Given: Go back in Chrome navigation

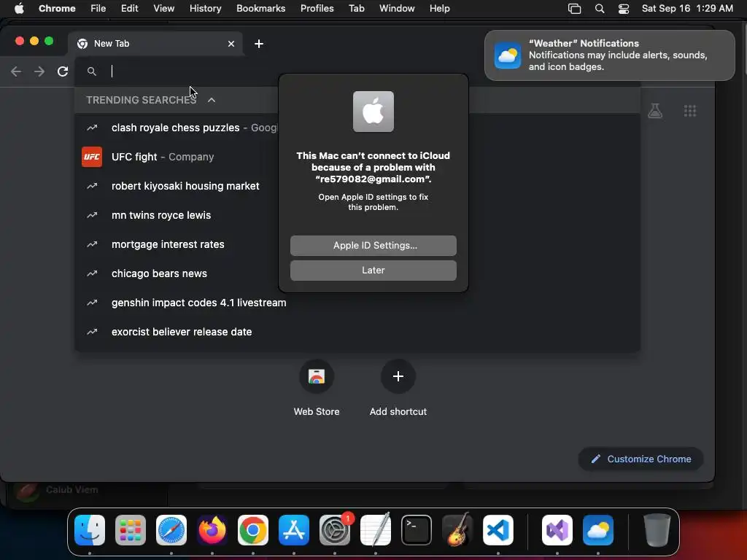Looking at the screenshot, I should click(16, 71).
